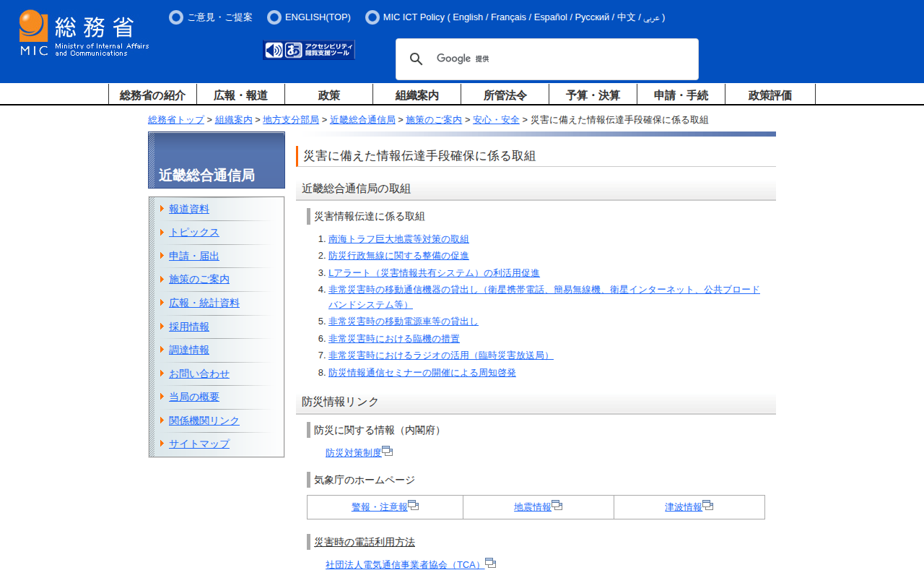Click external-link icon beside 地震情報
The width and height of the screenshot is (924, 578).
click(x=557, y=506)
